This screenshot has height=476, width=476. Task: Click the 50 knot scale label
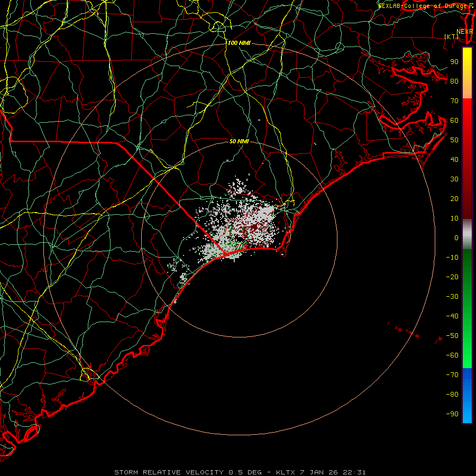click(454, 140)
